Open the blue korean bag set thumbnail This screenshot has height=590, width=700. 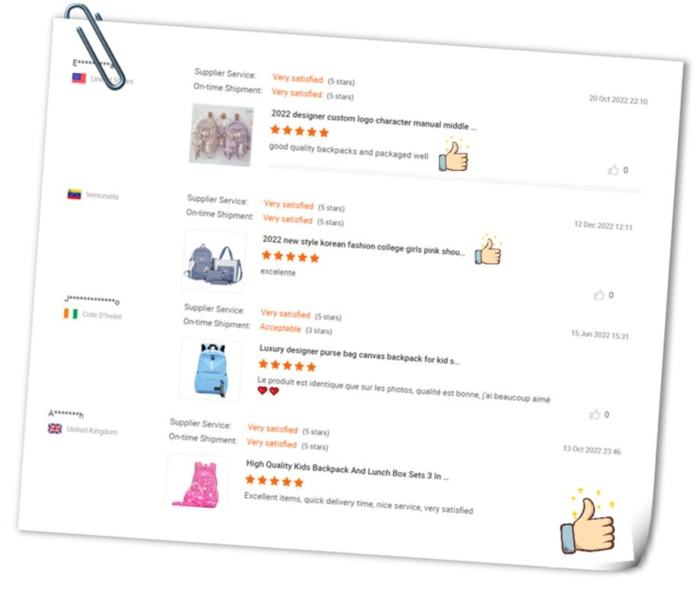[x=214, y=261]
